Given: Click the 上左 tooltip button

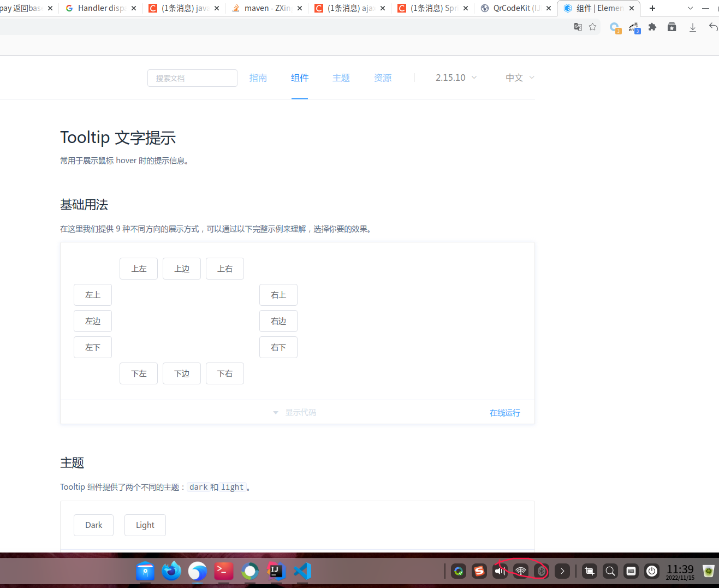Looking at the screenshot, I should click(138, 268).
